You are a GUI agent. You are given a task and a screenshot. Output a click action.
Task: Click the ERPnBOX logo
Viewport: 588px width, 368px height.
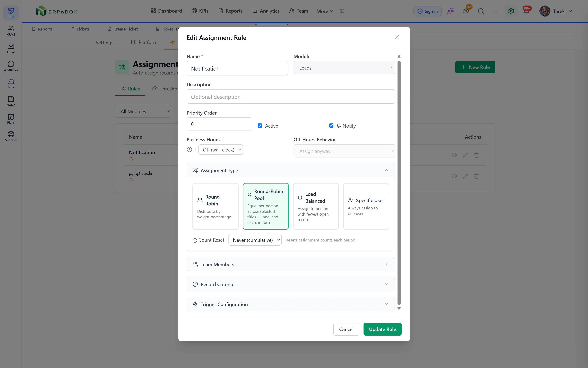tap(56, 11)
